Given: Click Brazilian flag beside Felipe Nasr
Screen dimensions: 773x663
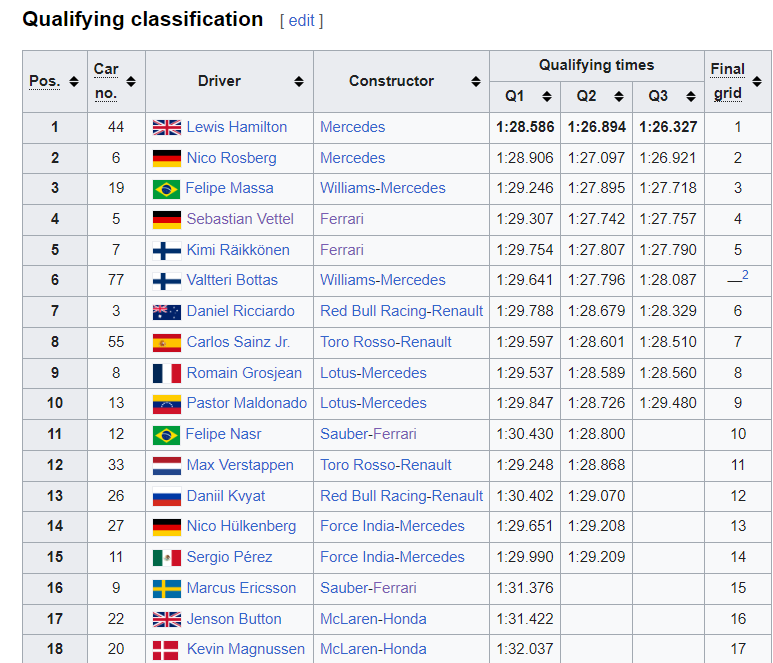Looking at the screenshot, I should pyautogui.click(x=166, y=435).
